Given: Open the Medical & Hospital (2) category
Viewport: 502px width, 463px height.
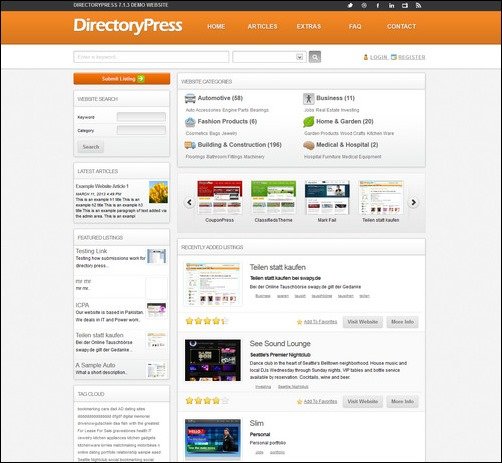Looking at the screenshot, I should pos(347,145).
